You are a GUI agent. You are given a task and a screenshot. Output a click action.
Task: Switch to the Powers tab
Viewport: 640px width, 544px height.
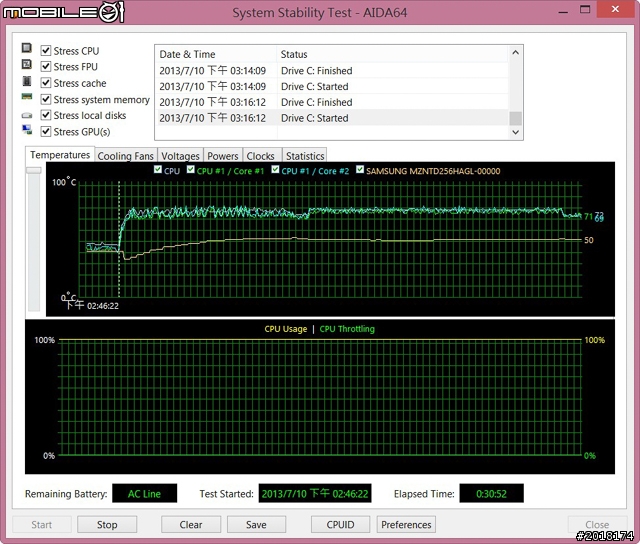223,156
